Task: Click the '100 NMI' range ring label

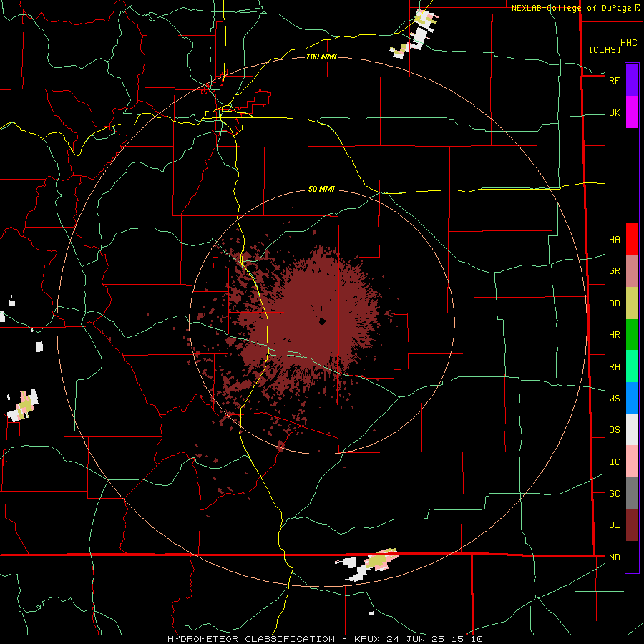Action: tap(321, 57)
